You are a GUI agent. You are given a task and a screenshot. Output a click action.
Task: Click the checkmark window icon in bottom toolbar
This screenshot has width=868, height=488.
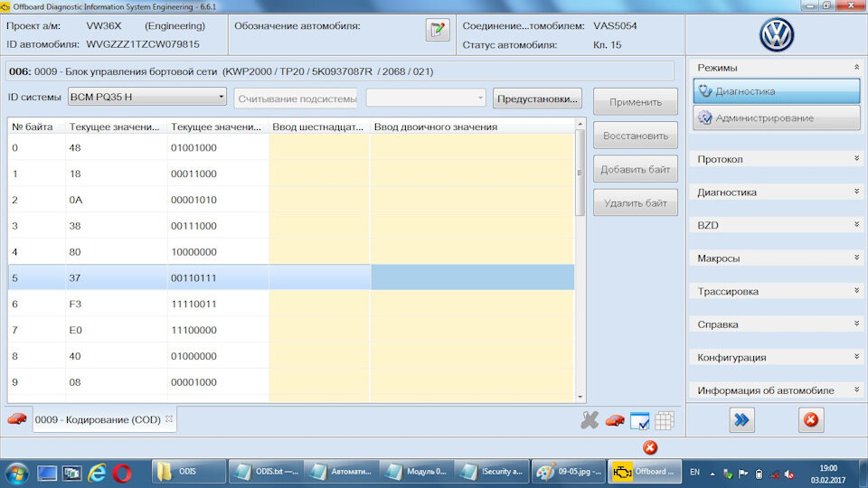tap(640, 421)
